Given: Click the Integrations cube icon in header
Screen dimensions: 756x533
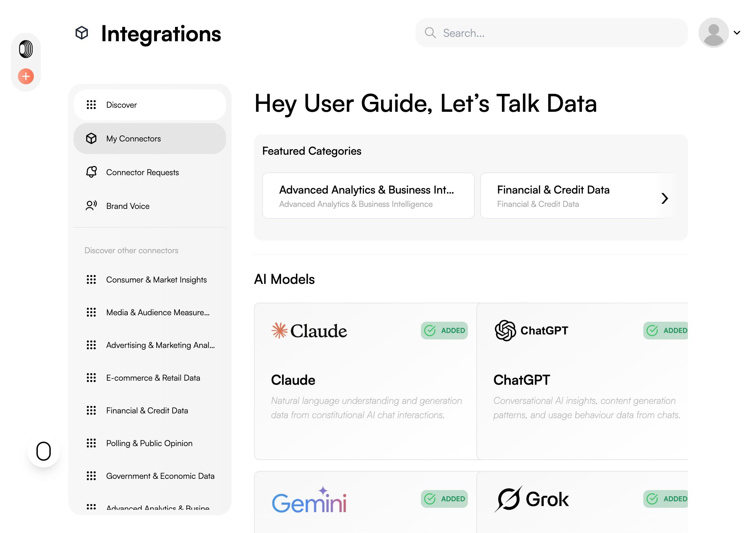Looking at the screenshot, I should pos(82,33).
